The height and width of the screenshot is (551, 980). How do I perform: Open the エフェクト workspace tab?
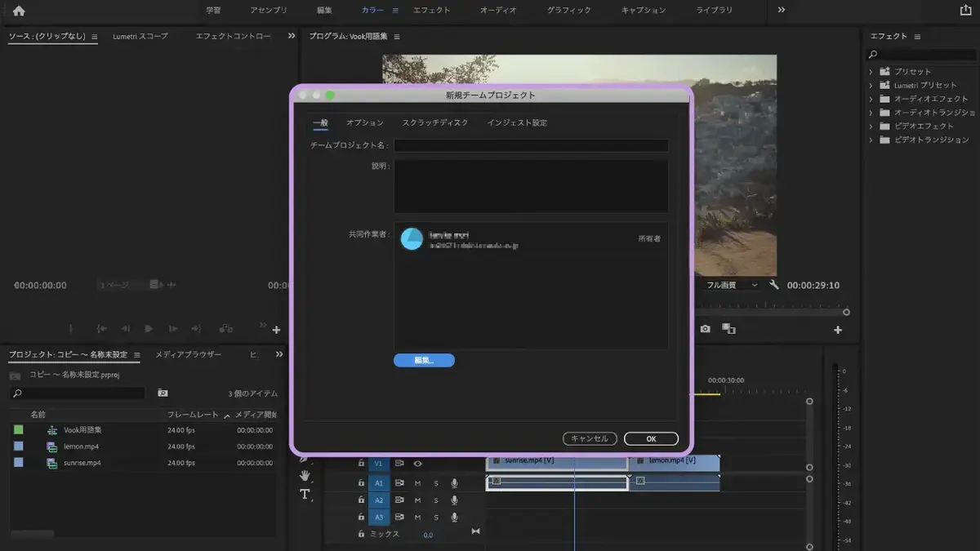pyautogui.click(x=431, y=10)
